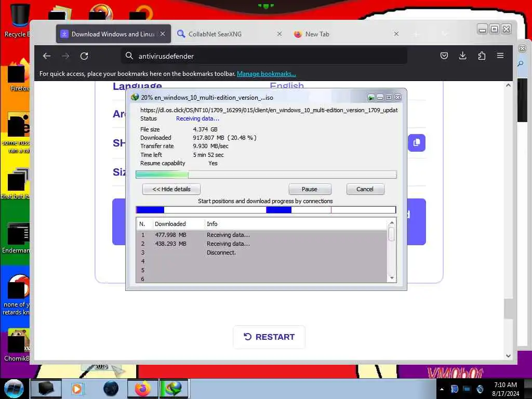Switch to Firefox in the taskbar
The height and width of the screenshot is (399, 532).
(x=143, y=389)
